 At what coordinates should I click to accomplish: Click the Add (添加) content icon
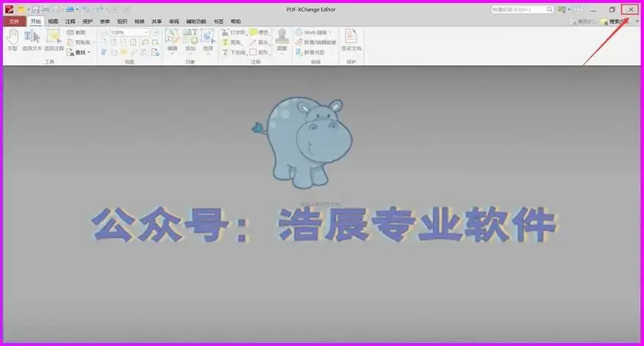(x=190, y=40)
